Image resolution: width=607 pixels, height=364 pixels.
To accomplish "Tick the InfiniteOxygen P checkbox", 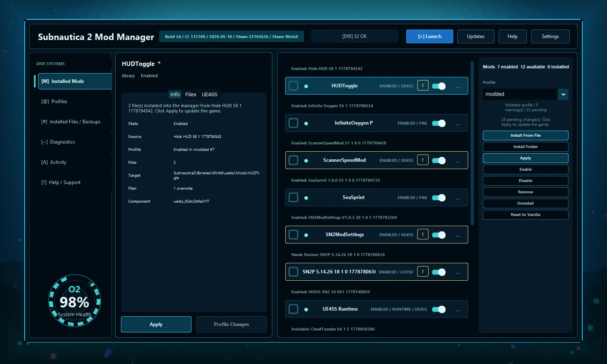I will point(293,123).
